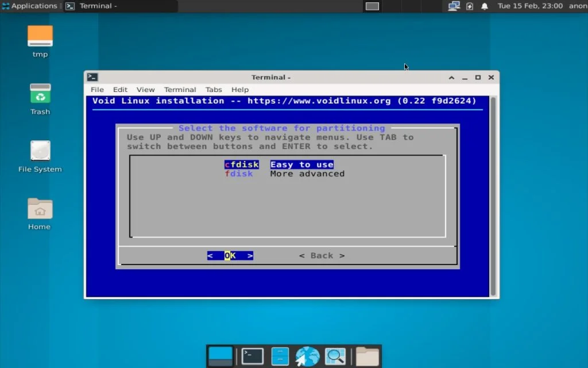Open the File menu in the Terminal window
The image size is (588, 368).
pyautogui.click(x=96, y=90)
